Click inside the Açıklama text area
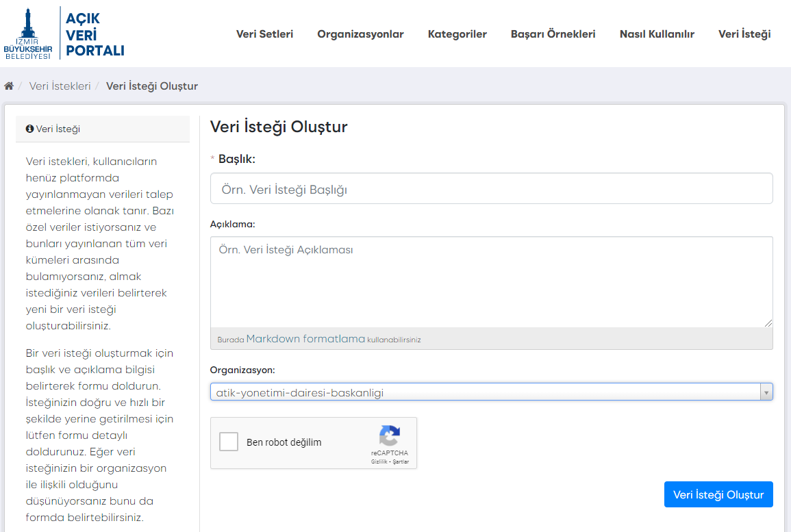Viewport: 791px width, 532px height. point(491,282)
